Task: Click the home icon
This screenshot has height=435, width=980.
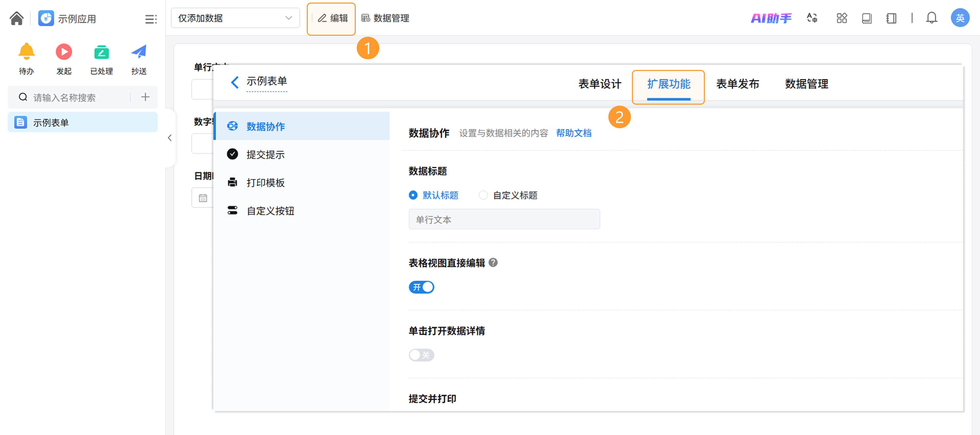Action: (16, 18)
